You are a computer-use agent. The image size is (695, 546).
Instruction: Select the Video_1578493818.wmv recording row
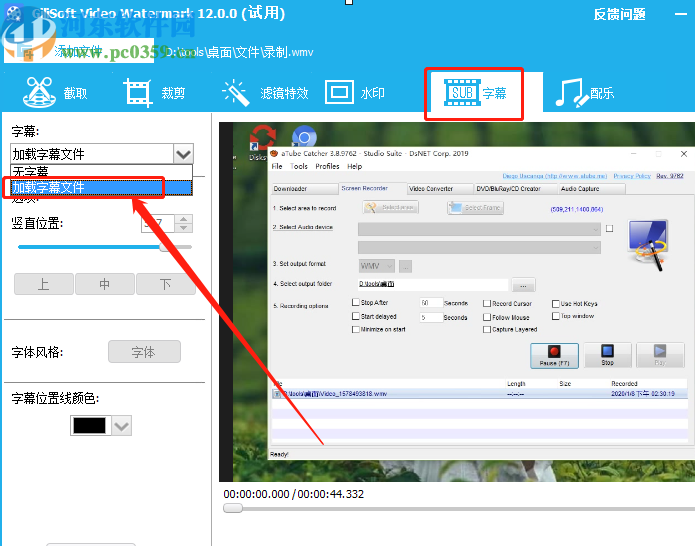point(480,394)
